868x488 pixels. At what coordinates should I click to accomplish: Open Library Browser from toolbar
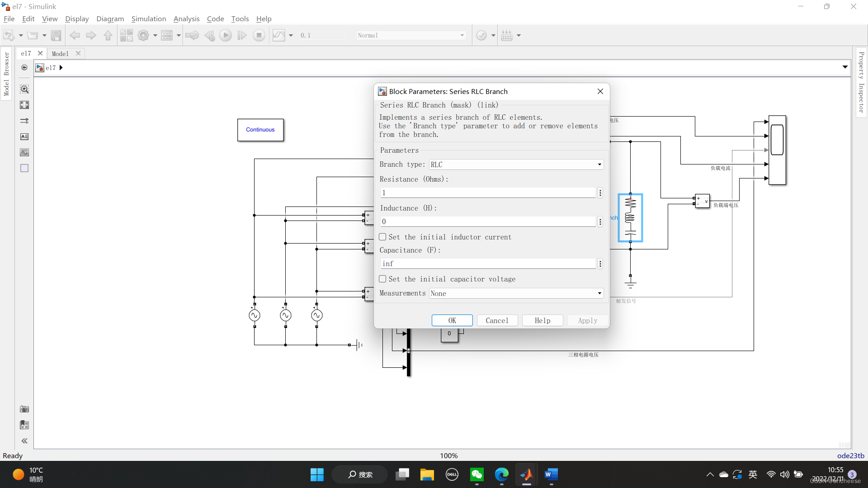[x=127, y=35]
